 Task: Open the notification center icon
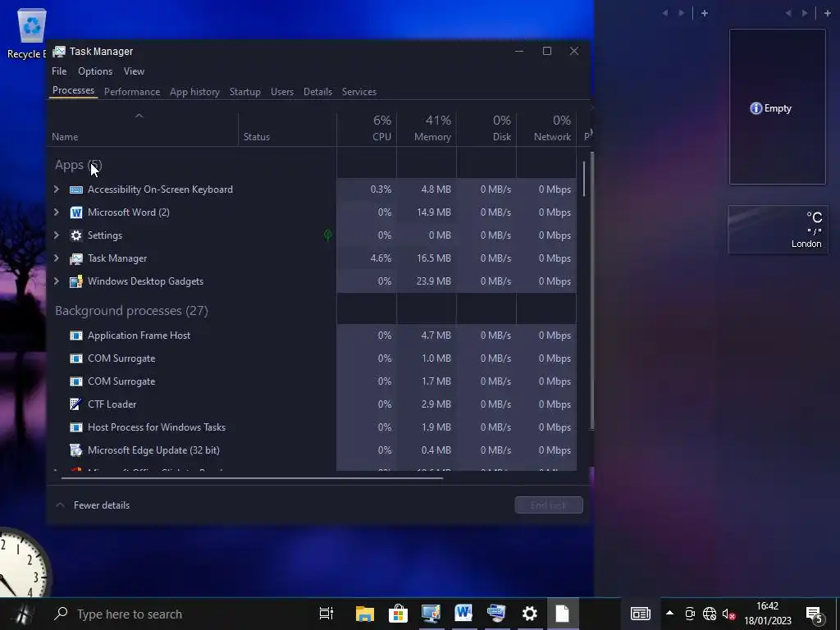[x=815, y=615]
